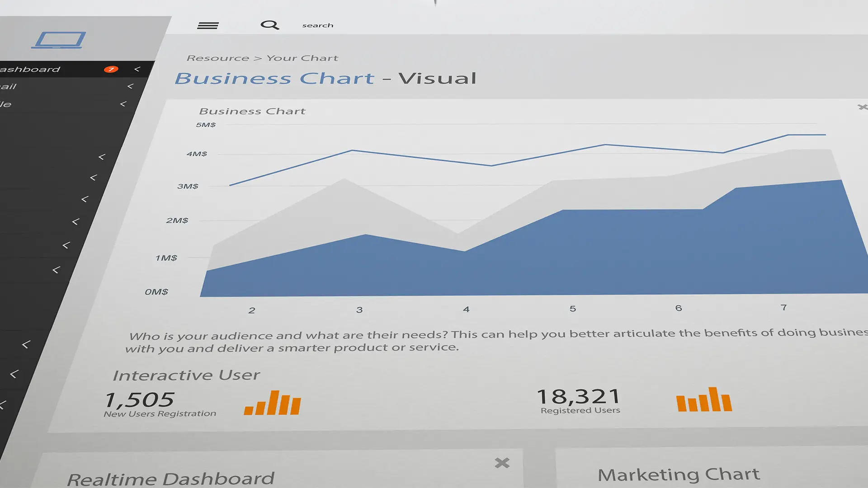Open the Marketing Chart panel title

point(678,474)
